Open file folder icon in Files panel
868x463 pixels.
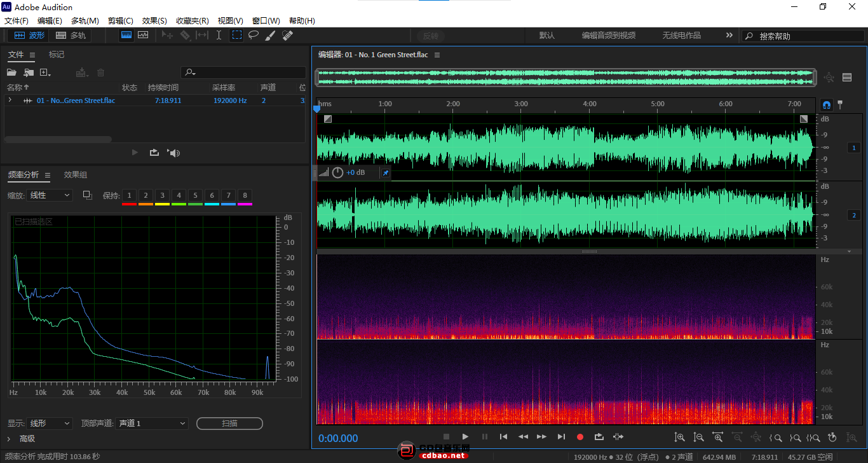11,73
